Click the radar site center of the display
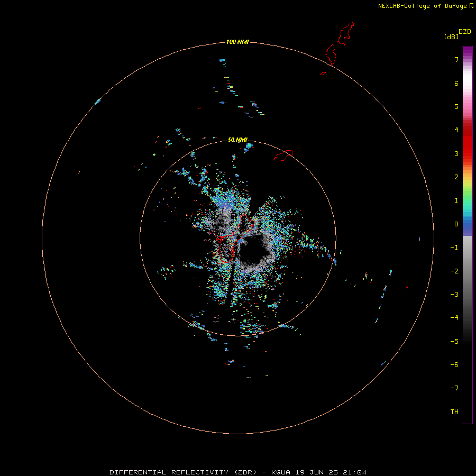 tap(239, 236)
